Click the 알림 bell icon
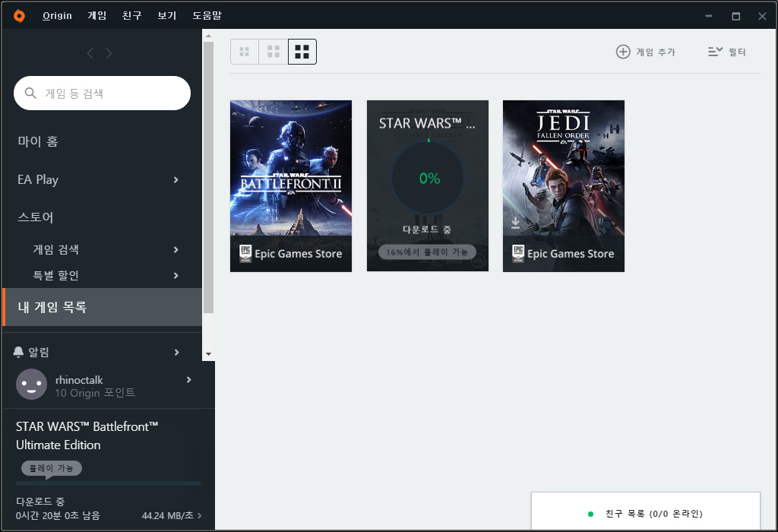Screen dimensions: 778x532 coord(18,352)
